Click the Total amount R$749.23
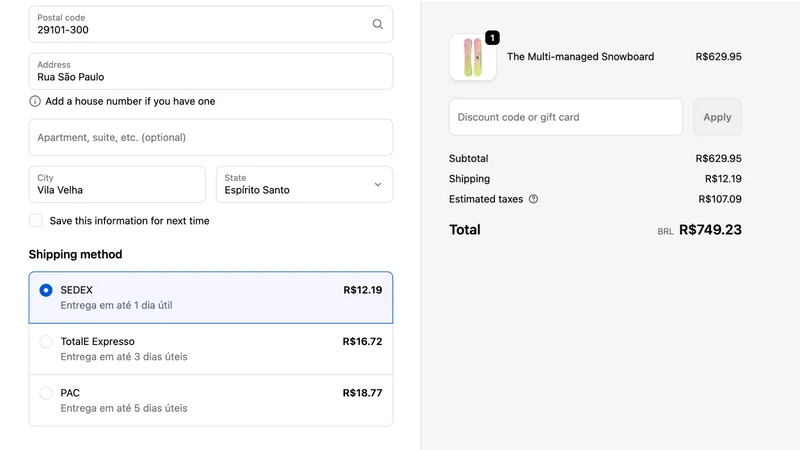The width and height of the screenshot is (800, 450). 710,230
